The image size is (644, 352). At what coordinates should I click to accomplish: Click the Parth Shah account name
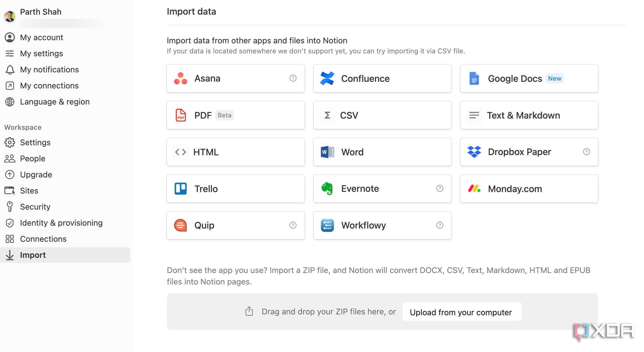41,12
